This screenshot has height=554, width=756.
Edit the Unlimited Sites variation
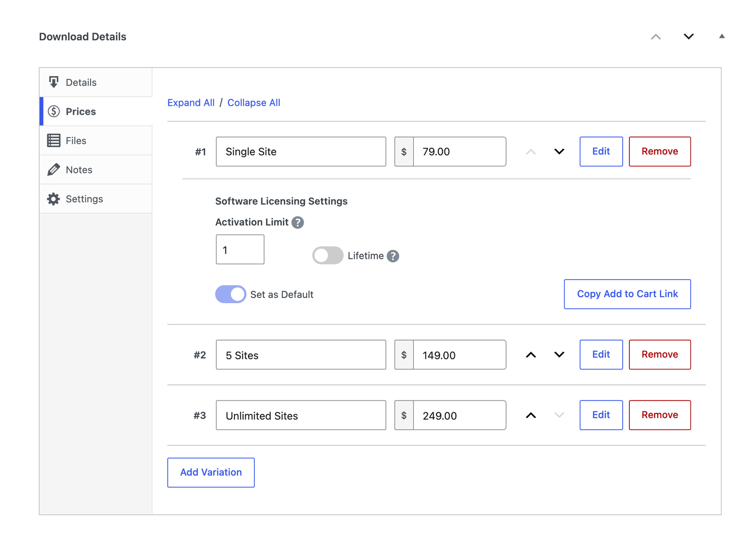click(601, 415)
